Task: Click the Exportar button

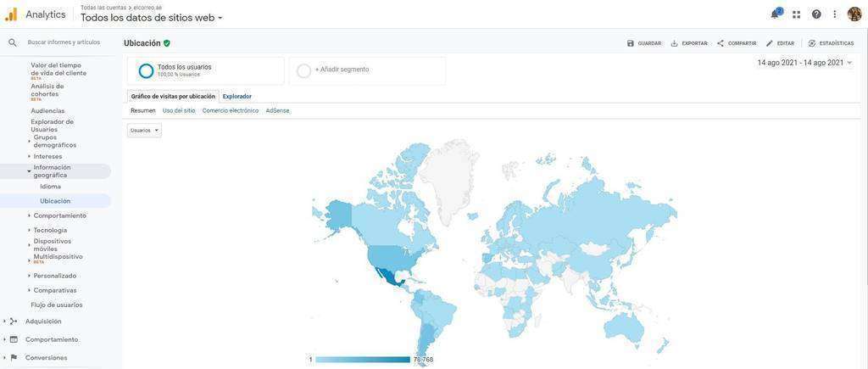Action: point(688,43)
